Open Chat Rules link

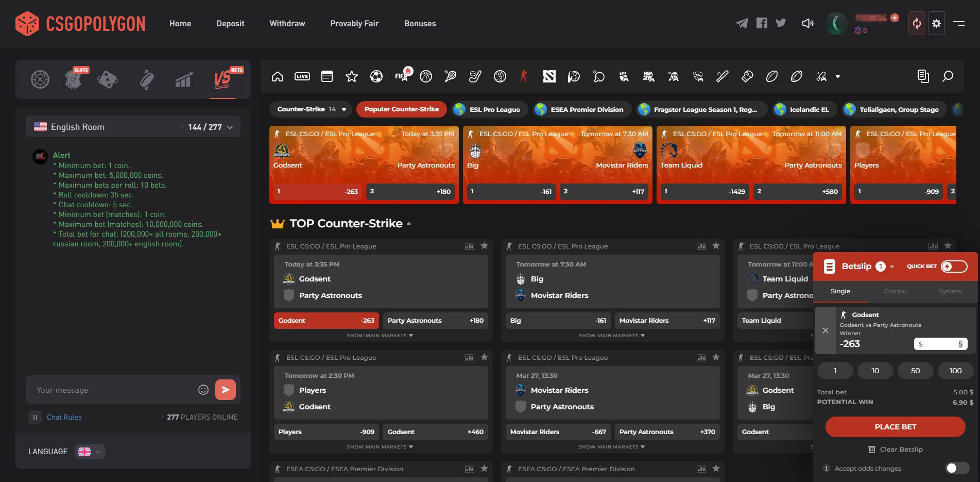click(64, 417)
